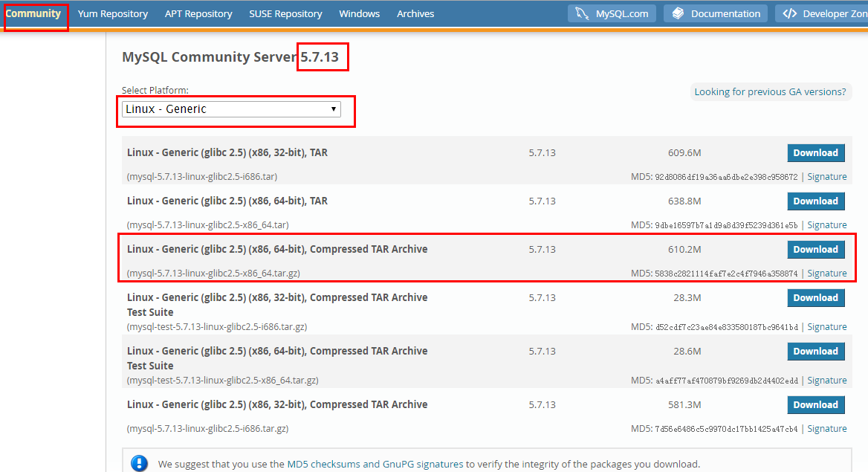Select the Windows tab
This screenshot has height=472, width=868.
point(359,14)
